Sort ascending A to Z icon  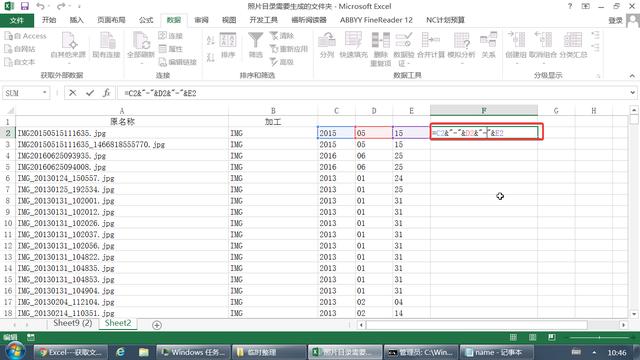[x=211, y=40]
